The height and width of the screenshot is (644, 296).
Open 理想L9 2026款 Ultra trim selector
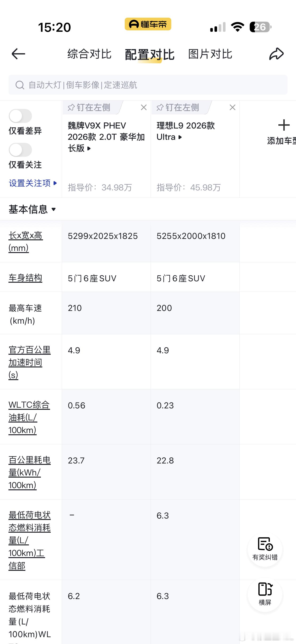click(185, 131)
